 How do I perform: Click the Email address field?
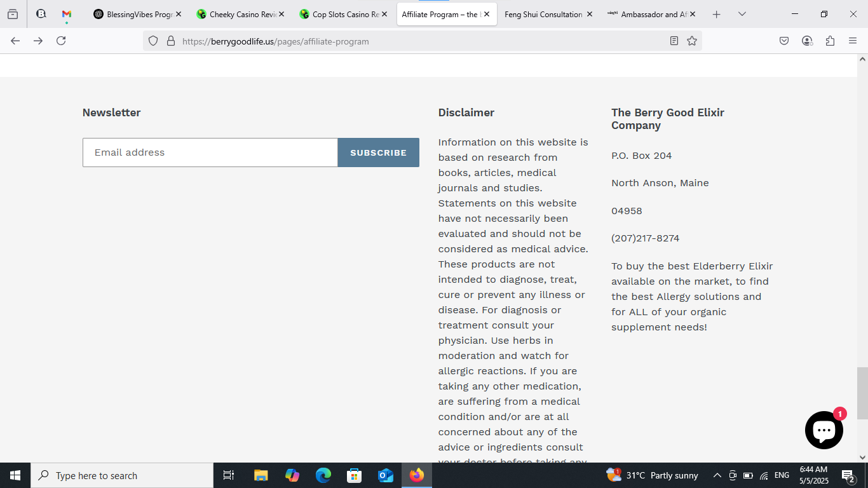(210, 152)
